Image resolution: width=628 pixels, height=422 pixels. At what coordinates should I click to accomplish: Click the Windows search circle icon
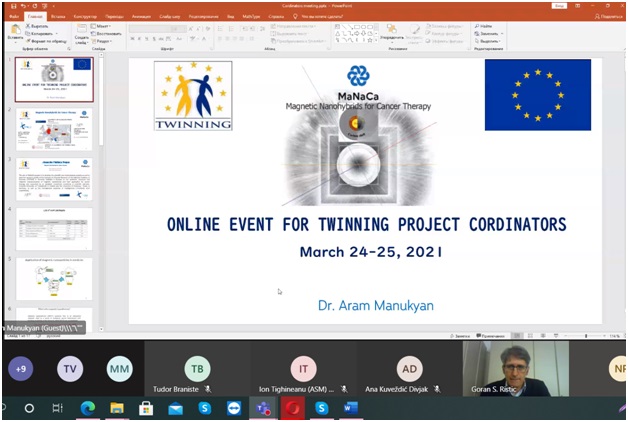coord(29,409)
